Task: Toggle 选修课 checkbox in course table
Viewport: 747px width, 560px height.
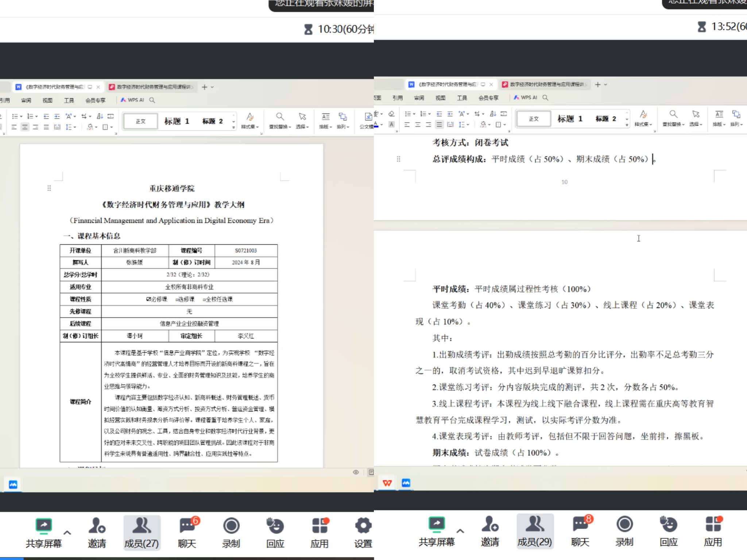Action: coord(177,299)
